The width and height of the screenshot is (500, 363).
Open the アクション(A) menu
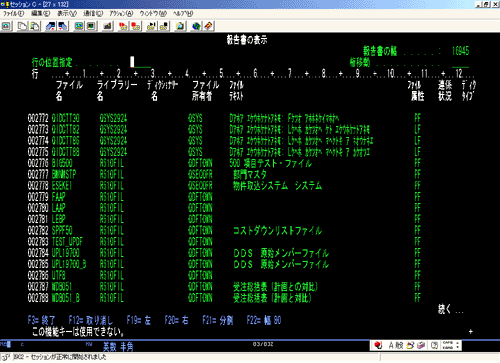(121, 14)
